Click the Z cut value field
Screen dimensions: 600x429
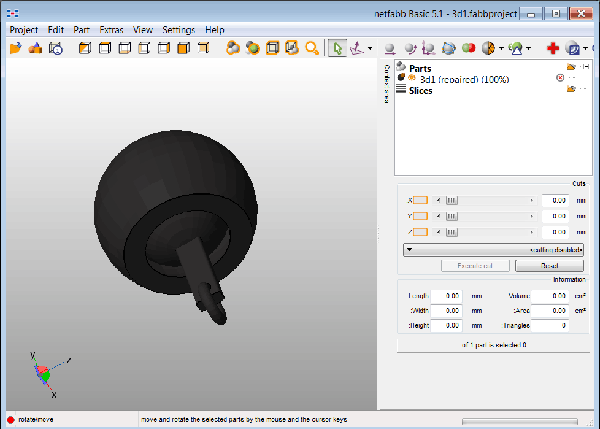[555, 232]
